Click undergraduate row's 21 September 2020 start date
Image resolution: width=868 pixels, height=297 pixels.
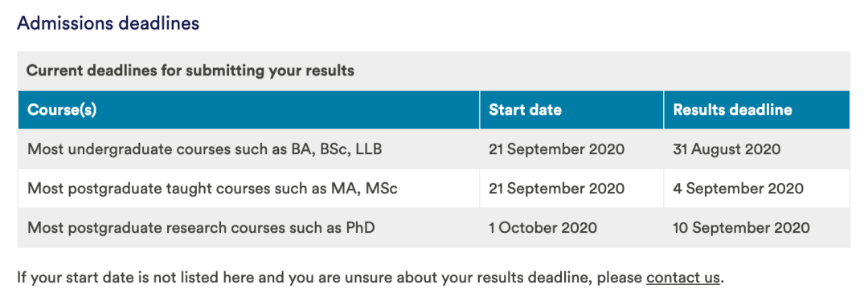click(556, 148)
